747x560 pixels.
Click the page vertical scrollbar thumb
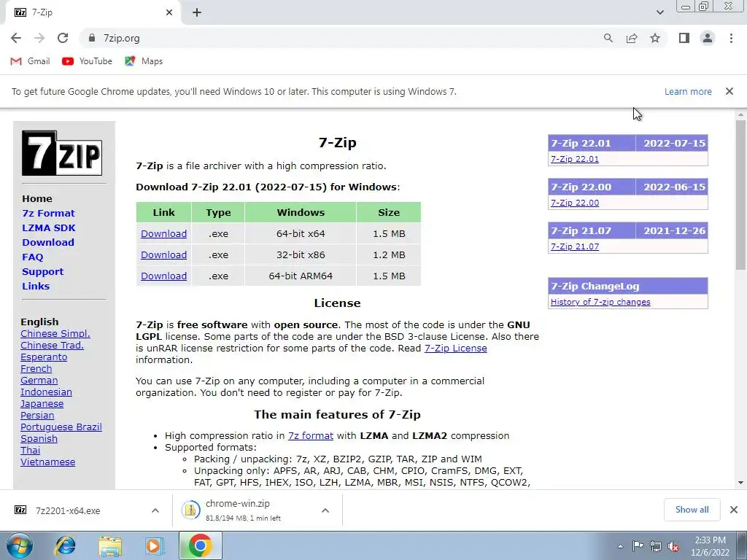(741, 195)
